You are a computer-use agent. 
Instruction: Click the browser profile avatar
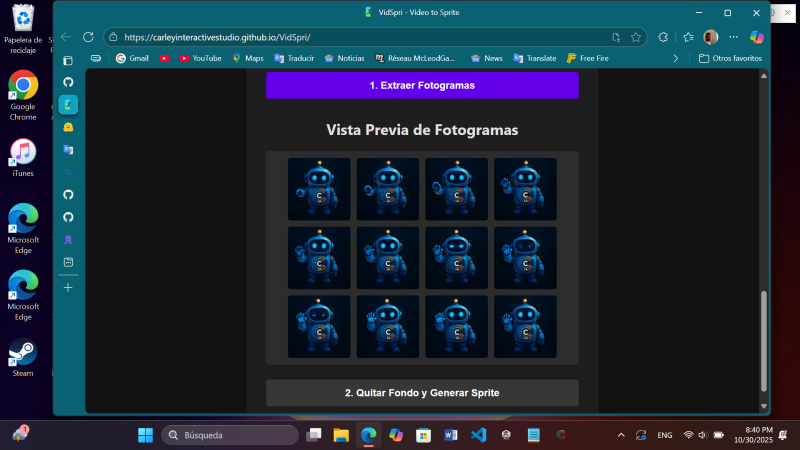pyautogui.click(x=710, y=37)
